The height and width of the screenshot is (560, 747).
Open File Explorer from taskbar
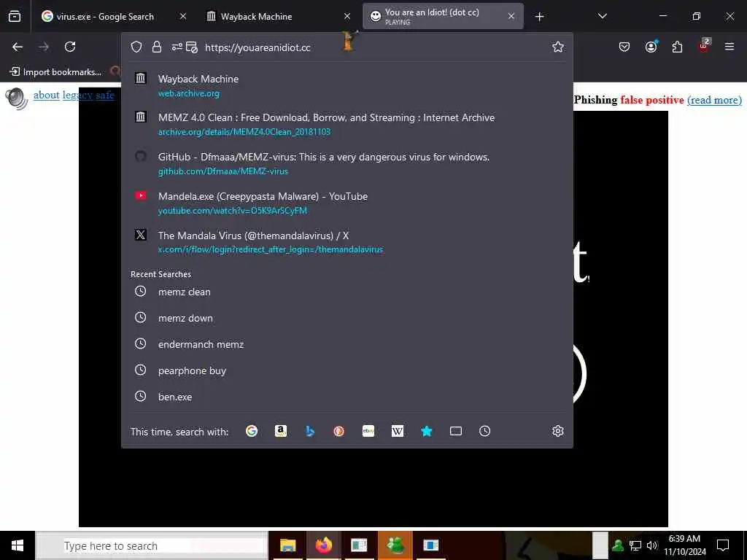pos(287,545)
